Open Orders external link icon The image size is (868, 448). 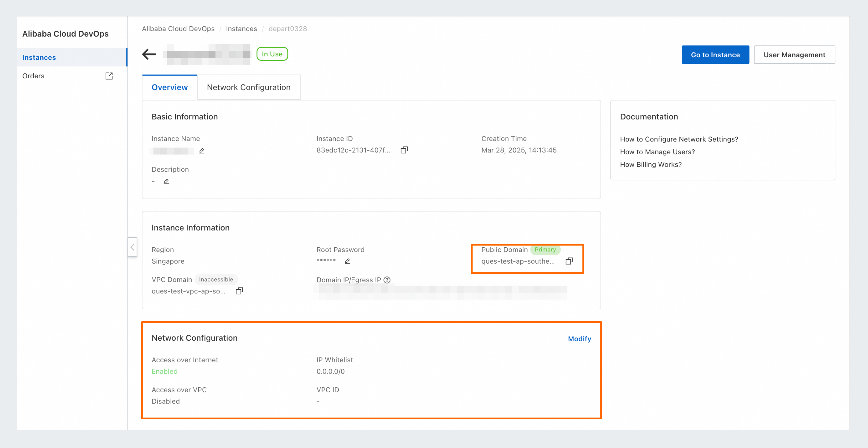(109, 76)
